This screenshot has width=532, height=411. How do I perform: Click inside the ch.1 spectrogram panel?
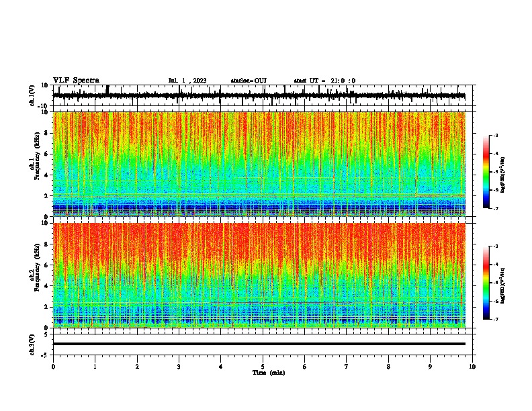point(259,164)
